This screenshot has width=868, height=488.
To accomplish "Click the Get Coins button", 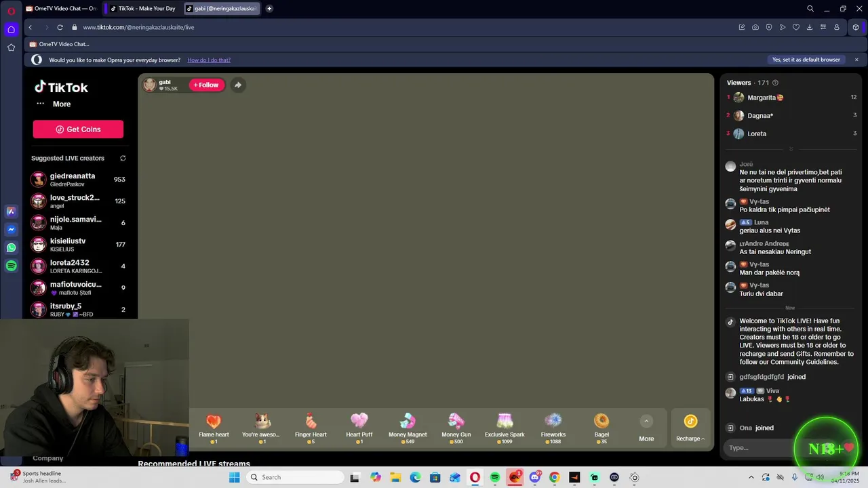I will coord(78,129).
